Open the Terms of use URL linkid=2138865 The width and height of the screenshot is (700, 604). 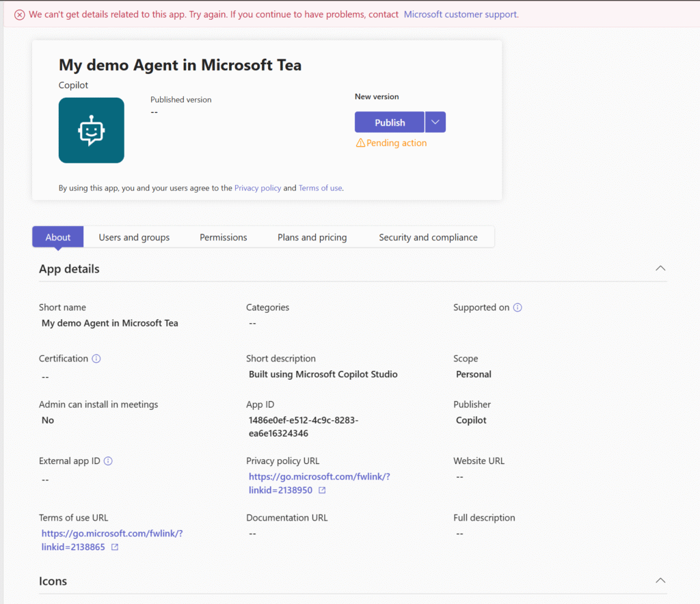point(112,540)
